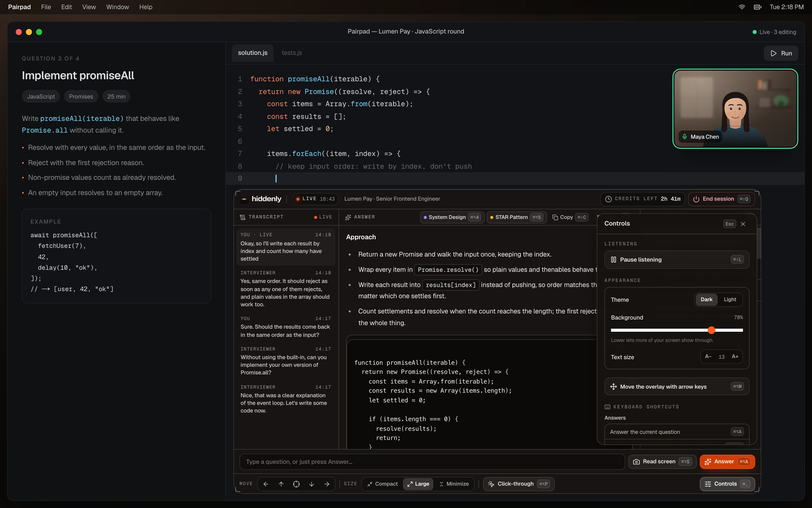
Task: Click the End session button
Action: click(x=721, y=199)
